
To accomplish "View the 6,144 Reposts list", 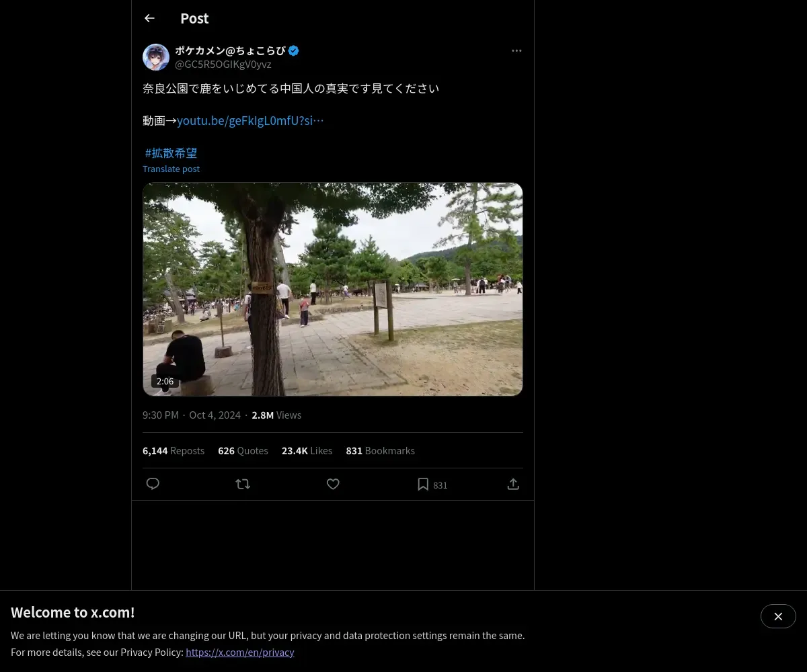I will [174, 451].
